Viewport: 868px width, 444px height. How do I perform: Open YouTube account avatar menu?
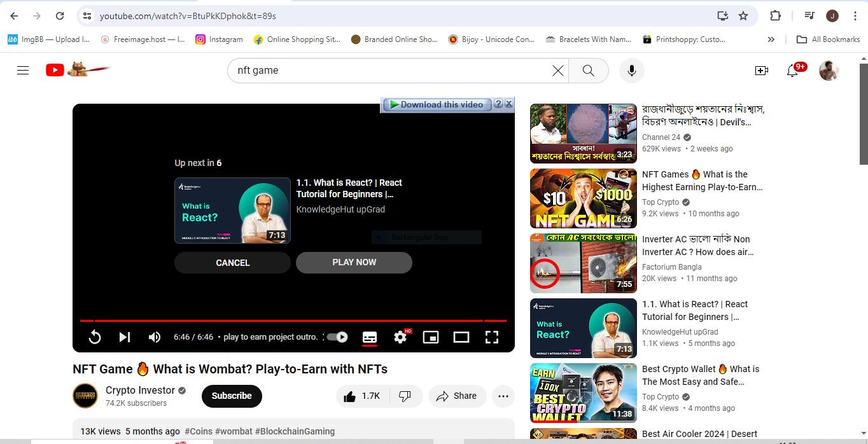click(829, 71)
